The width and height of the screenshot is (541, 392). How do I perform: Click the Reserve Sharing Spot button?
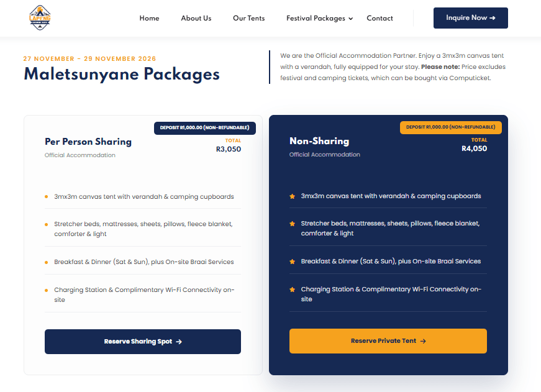pyautogui.click(x=142, y=342)
